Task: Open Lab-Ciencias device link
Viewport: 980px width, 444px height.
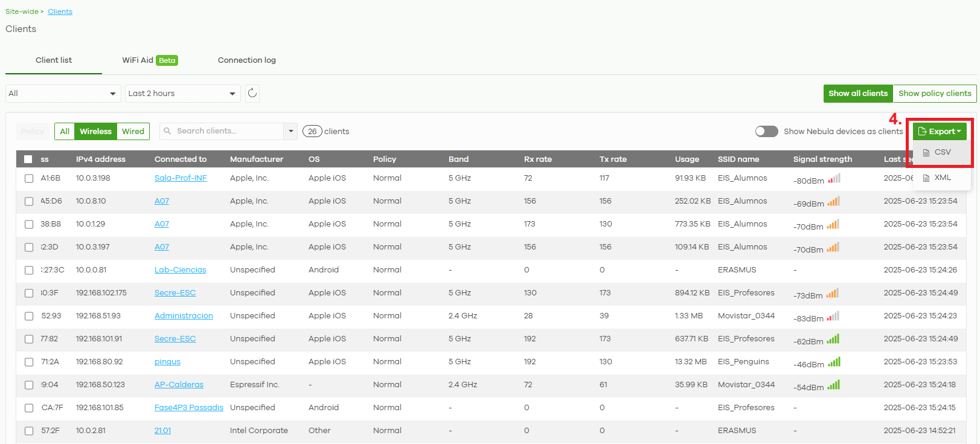Action: tap(180, 270)
